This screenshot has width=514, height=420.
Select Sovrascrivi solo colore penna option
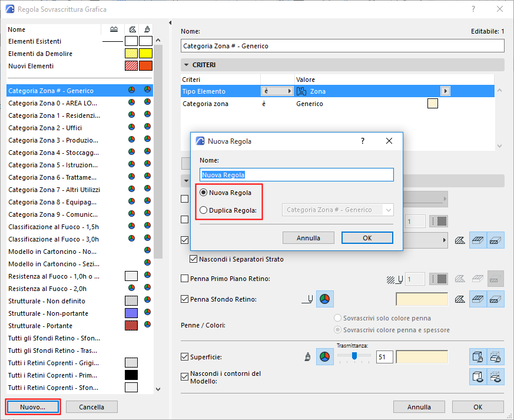(x=337, y=318)
